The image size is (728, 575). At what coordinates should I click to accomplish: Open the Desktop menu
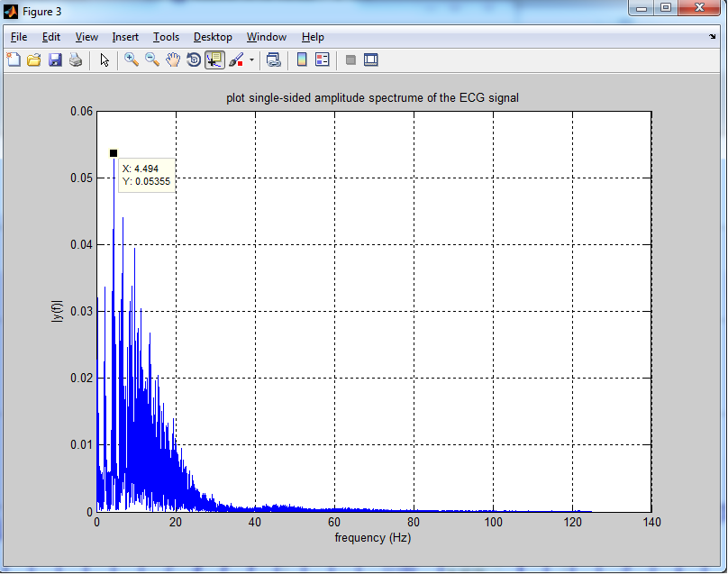[x=213, y=37]
